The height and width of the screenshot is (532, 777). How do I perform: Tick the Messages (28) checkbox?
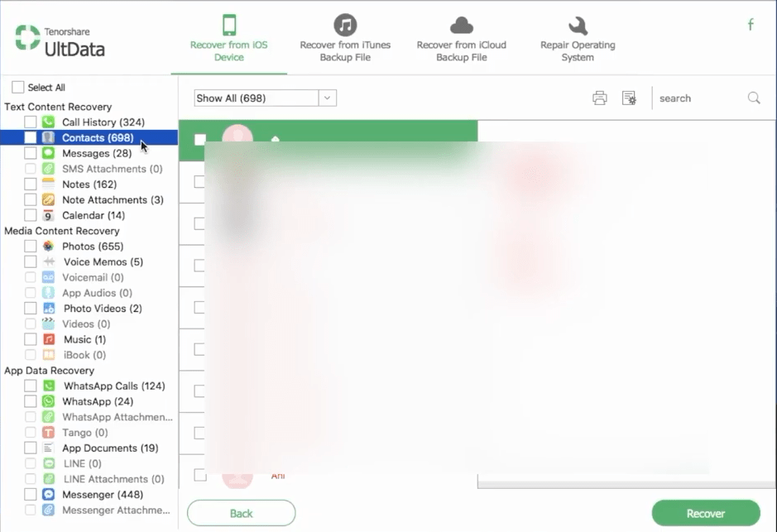tap(31, 154)
